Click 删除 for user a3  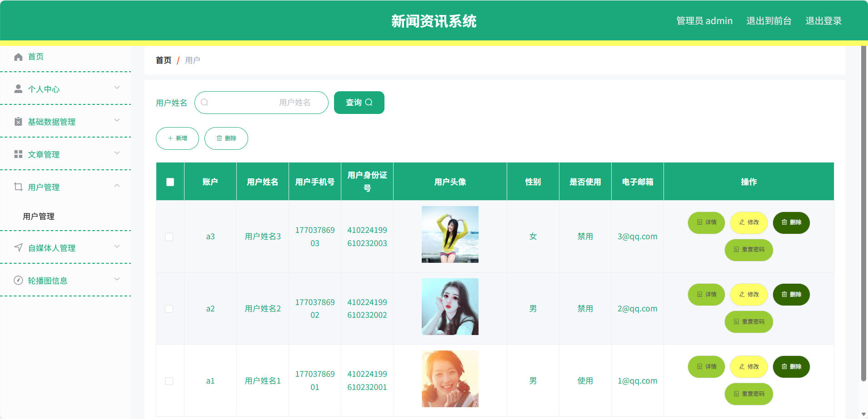tap(791, 222)
